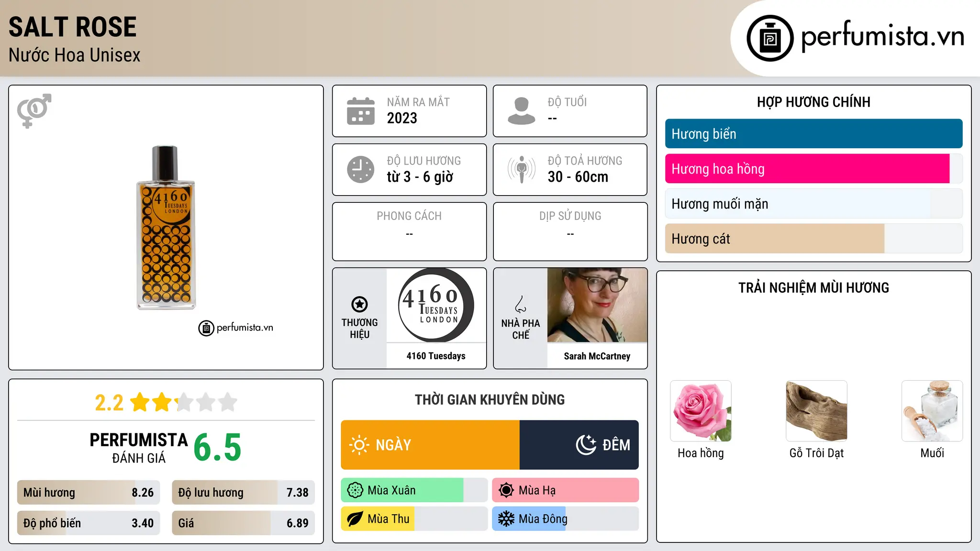Click the Mùa Thu season label
This screenshot has width=980, height=551.
click(x=389, y=519)
